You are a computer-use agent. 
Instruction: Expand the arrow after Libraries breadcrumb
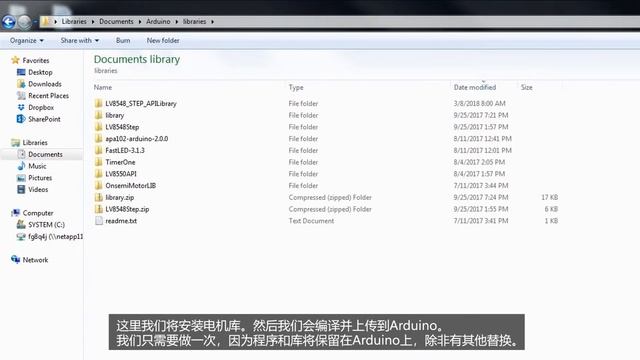click(93, 22)
